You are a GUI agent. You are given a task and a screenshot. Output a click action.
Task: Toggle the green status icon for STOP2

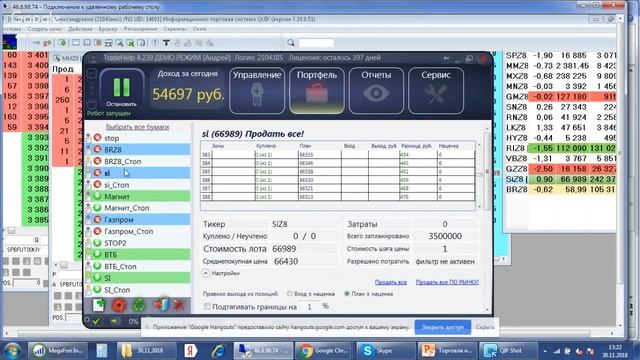[x=97, y=243]
